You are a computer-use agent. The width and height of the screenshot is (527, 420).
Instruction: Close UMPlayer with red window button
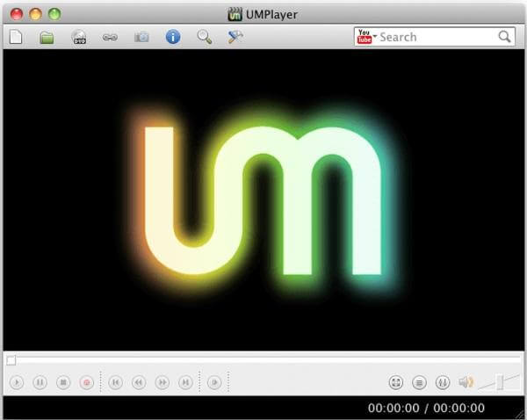(17, 14)
